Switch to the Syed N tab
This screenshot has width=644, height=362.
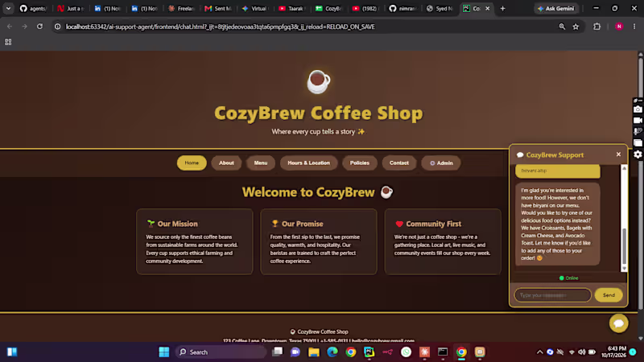coord(440,8)
